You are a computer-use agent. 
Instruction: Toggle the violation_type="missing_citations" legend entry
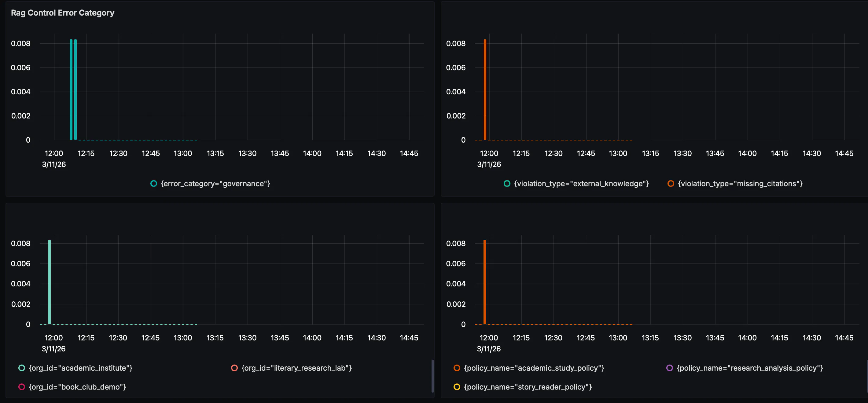click(735, 183)
